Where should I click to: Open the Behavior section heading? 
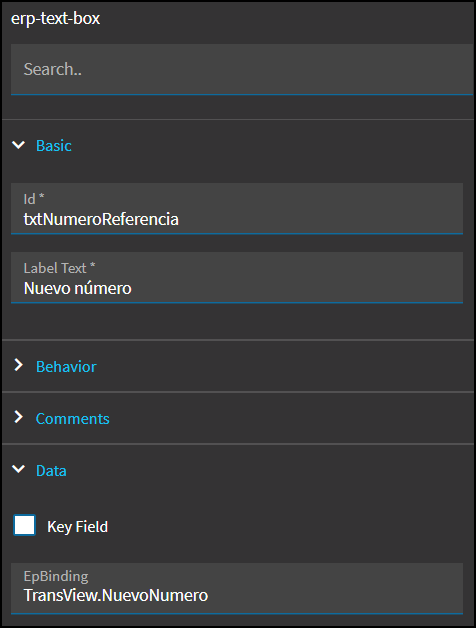(x=66, y=366)
